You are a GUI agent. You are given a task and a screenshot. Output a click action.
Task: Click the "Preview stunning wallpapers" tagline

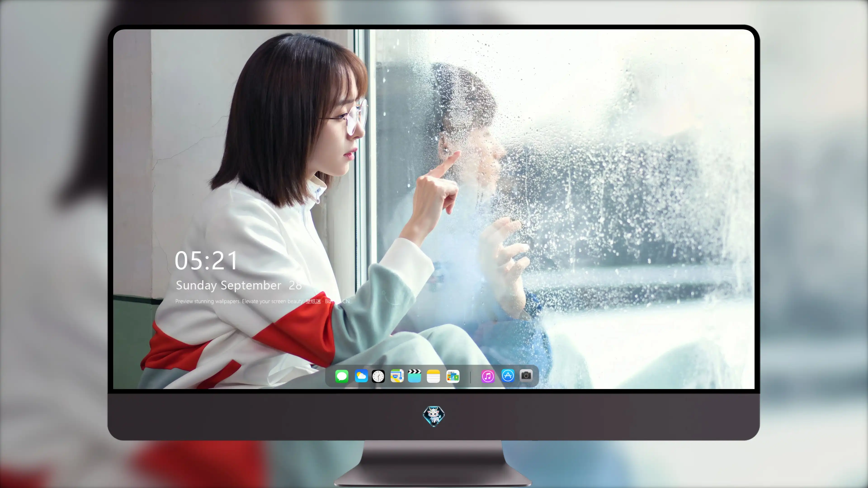pyautogui.click(x=262, y=301)
